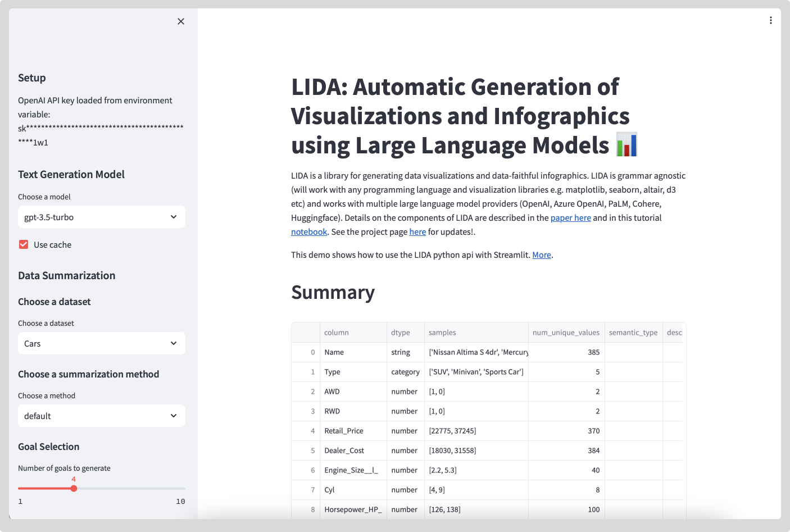Open the 'paper here' link

[570, 218]
